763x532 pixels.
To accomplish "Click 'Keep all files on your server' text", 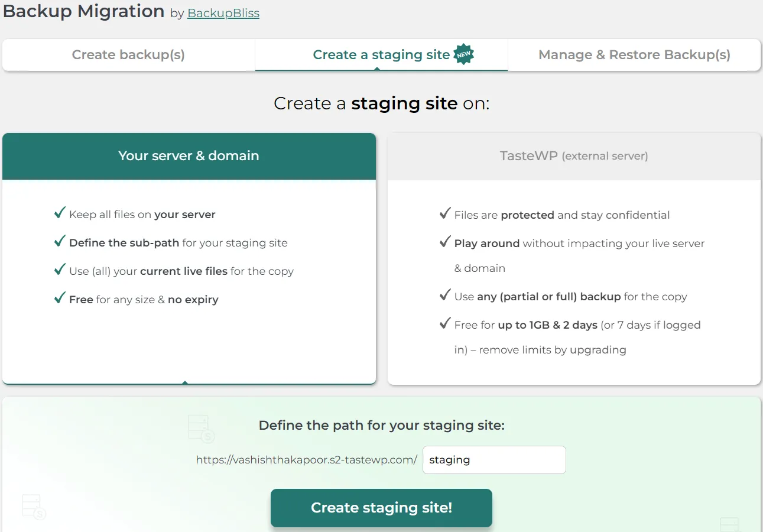I will coord(142,215).
